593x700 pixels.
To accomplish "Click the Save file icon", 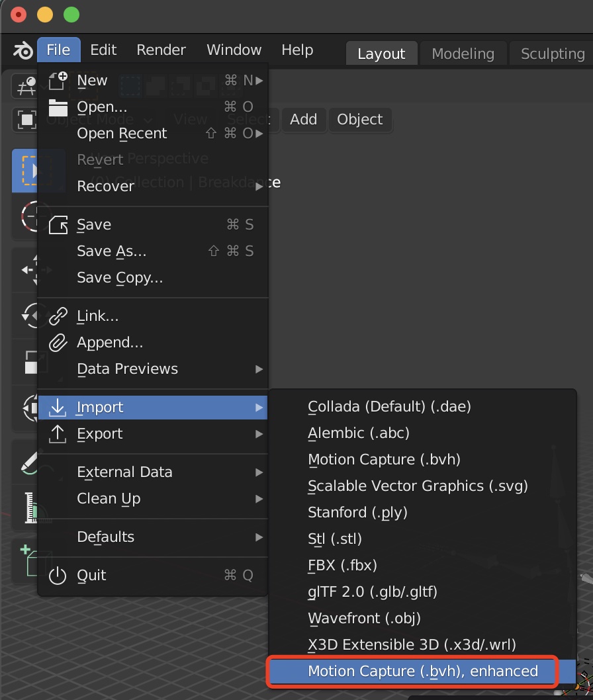I will 58,224.
